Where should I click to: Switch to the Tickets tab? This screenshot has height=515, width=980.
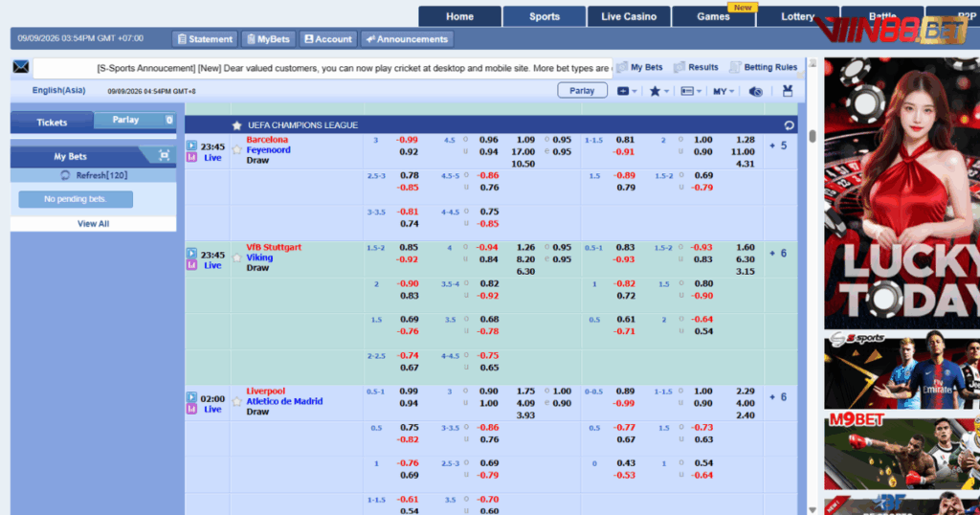point(52,122)
